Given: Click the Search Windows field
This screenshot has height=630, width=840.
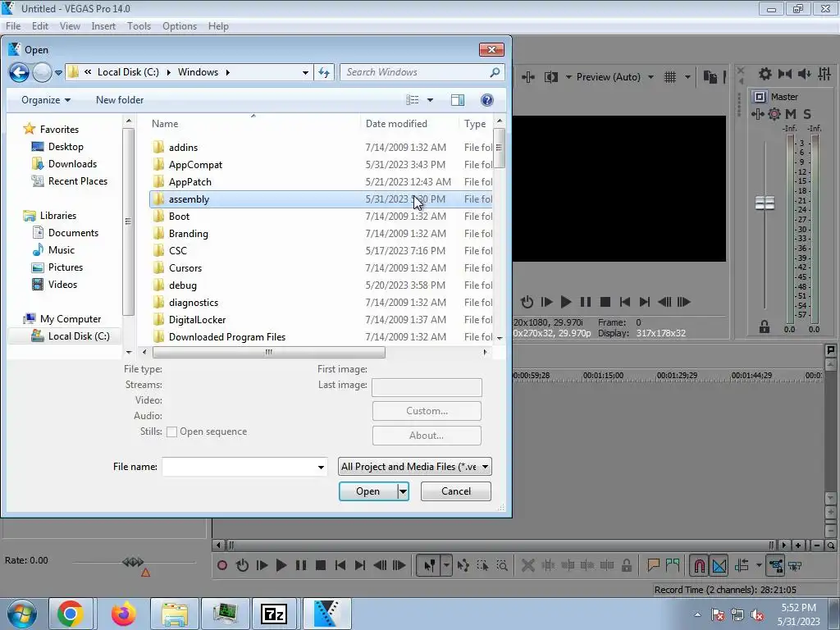Looking at the screenshot, I should [x=421, y=72].
